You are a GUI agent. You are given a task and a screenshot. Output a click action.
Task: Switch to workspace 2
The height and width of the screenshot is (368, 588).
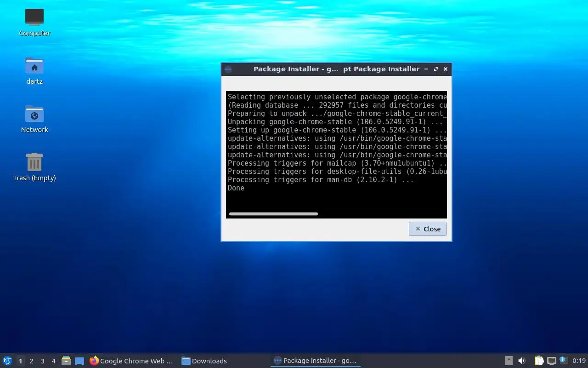(x=31, y=361)
